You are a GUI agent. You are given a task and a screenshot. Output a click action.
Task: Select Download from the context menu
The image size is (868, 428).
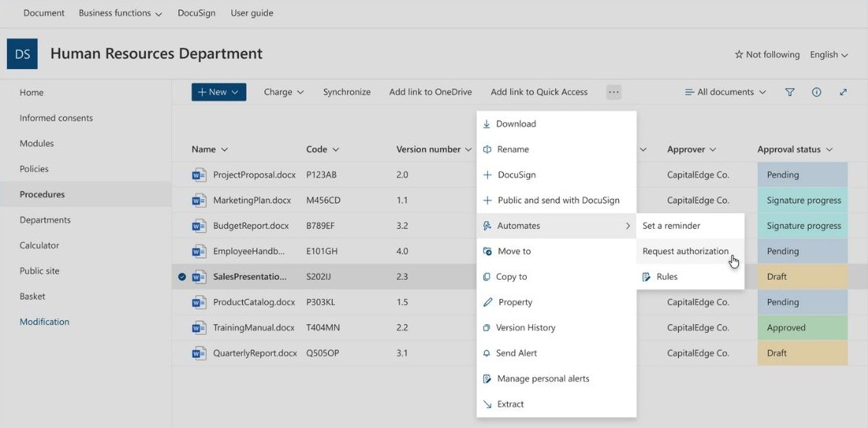point(515,124)
